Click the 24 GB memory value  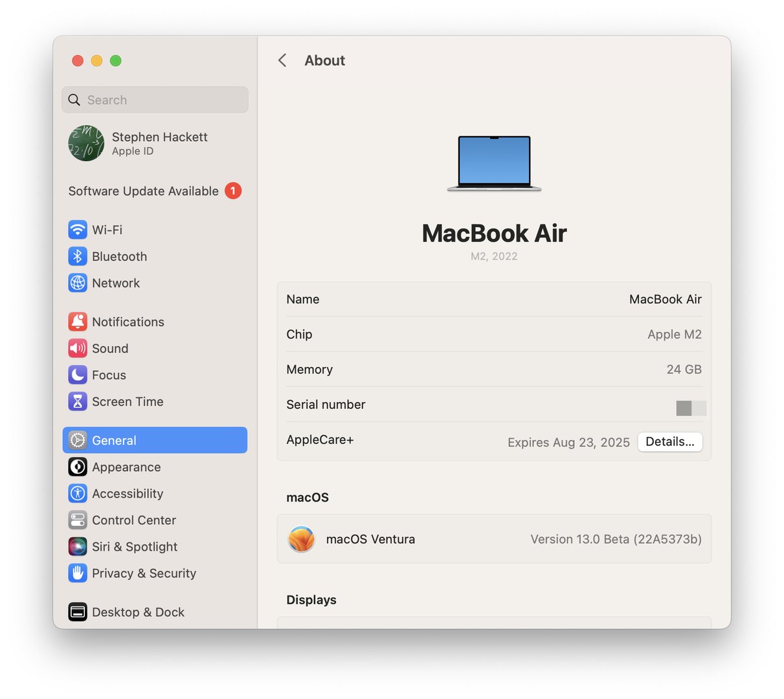pyautogui.click(x=684, y=369)
